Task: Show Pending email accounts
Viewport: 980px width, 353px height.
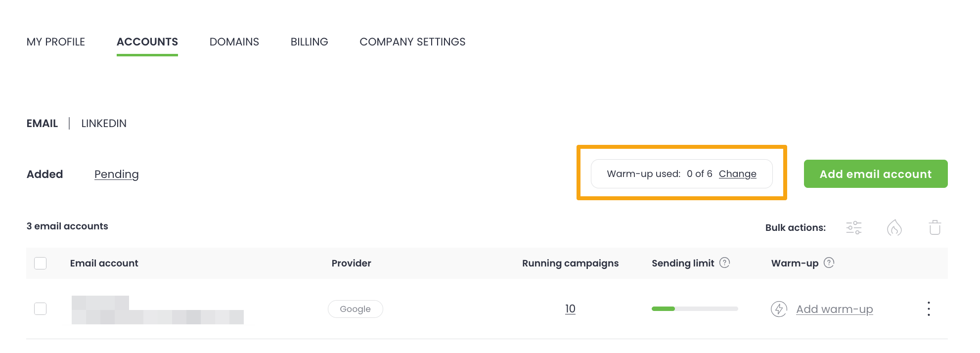Action: 116,175
